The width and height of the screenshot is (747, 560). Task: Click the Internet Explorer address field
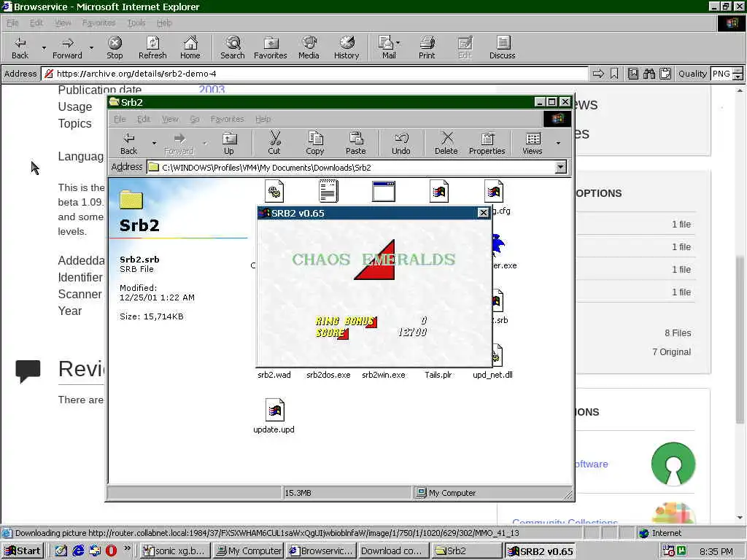pyautogui.click(x=314, y=74)
